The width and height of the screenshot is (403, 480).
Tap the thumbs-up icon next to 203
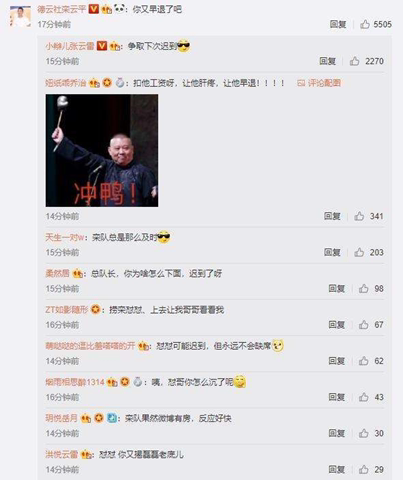pyautogui.click(x=359, y=252)
